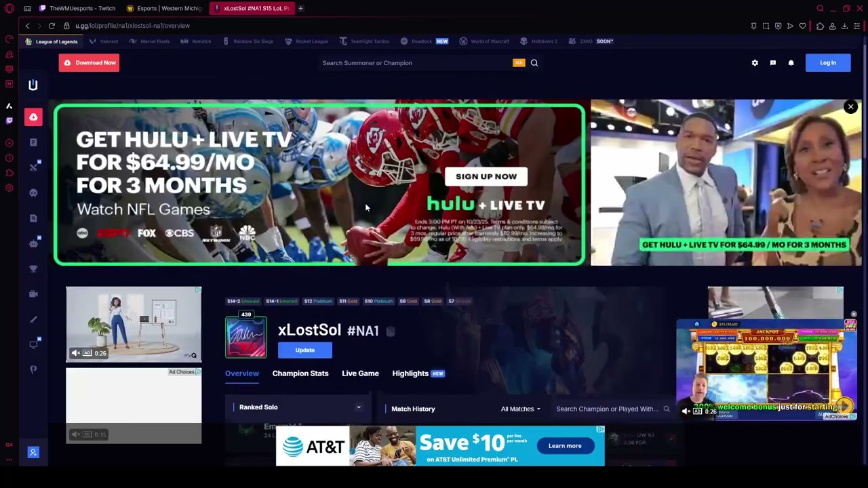
Task: Open Opera GX sidebar settings gear
Action: point(9,188)
